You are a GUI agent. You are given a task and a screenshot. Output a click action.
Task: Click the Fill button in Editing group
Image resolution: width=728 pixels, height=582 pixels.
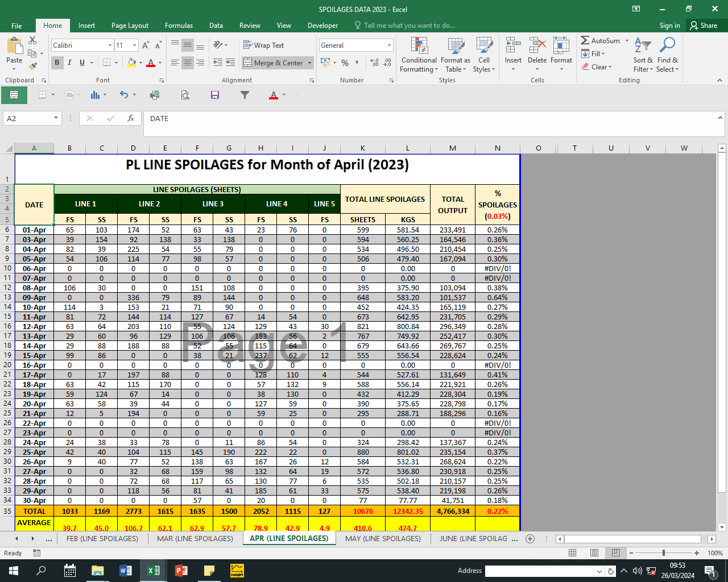593,54
